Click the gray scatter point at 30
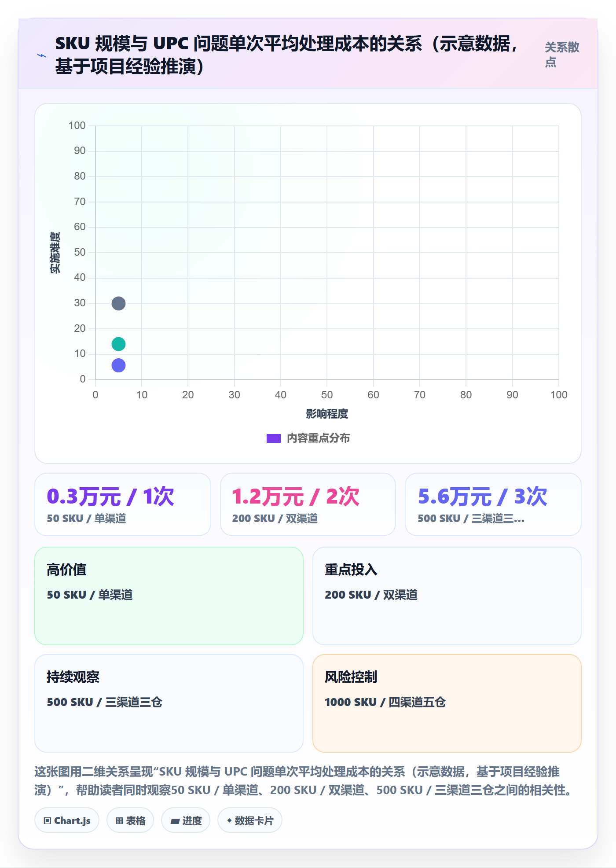Image resolution: width=616 pixels, height=868 pixels. pyautogui.click(x=118, y=303)
